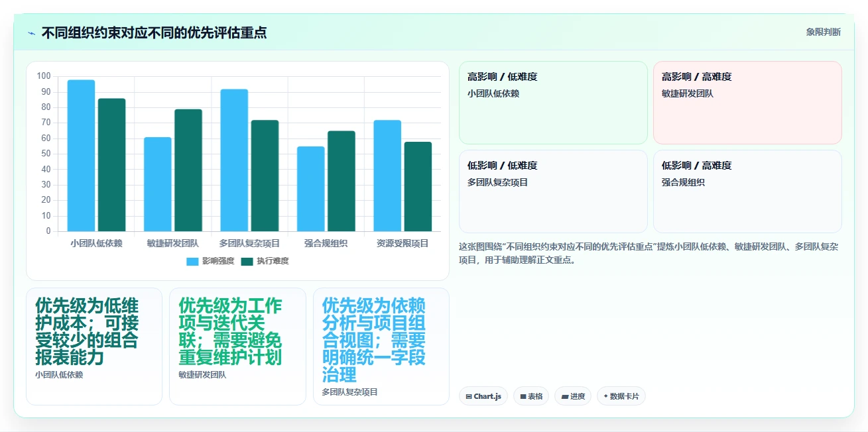Screen dimensions: 868x432
Task: Select the 低影响 / 高难度 quadrant card
Action: pos(747,191)
